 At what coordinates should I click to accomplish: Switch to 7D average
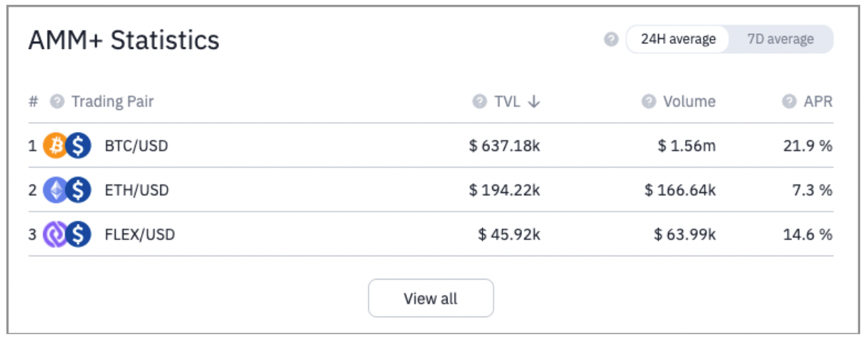(x=780, y=40)
